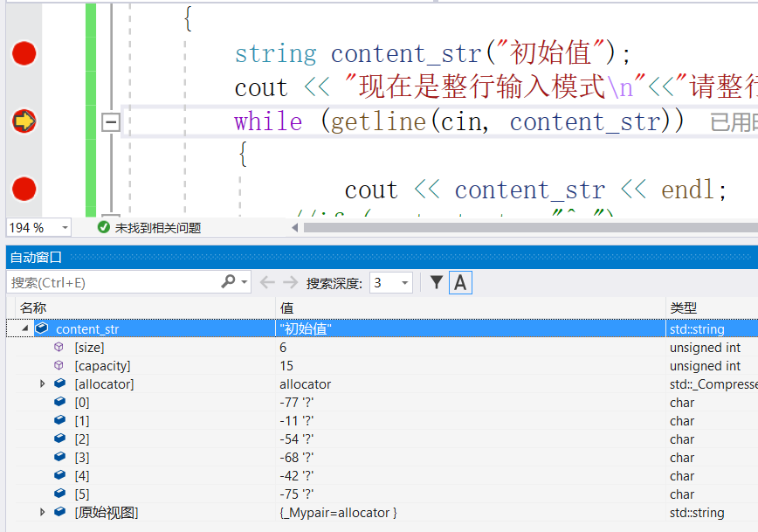
Task: Click the green no-issues-found checkmark icon
Action: click(103, 227)
